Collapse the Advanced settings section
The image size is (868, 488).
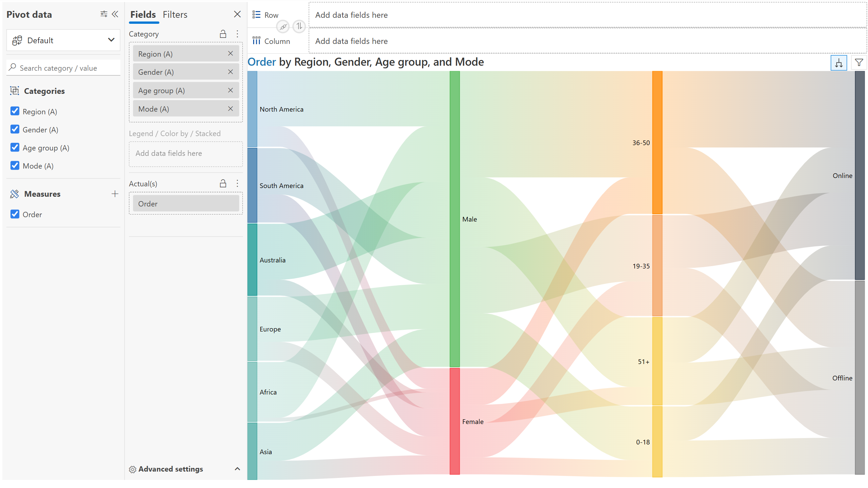pyautogui.click(x=237, y=469)
